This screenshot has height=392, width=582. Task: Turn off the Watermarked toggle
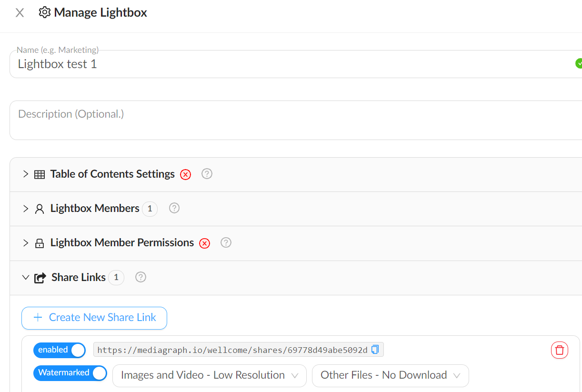pyautogui.click(x=70, y=373)
